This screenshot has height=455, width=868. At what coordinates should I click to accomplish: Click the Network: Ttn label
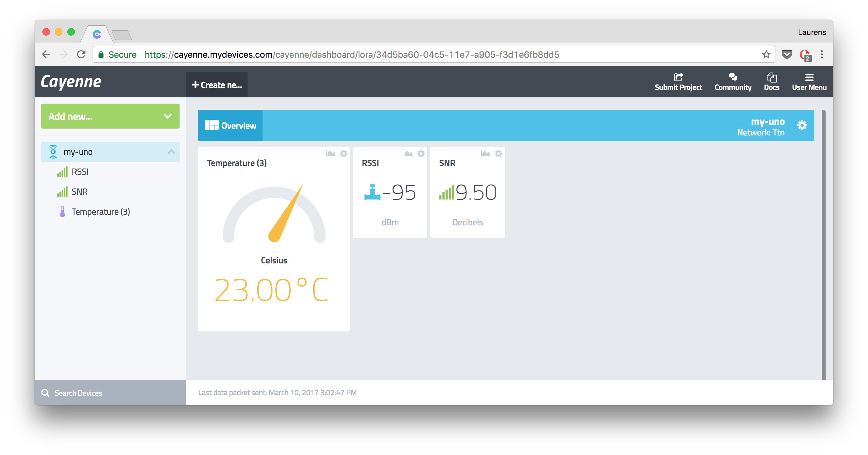760,133
